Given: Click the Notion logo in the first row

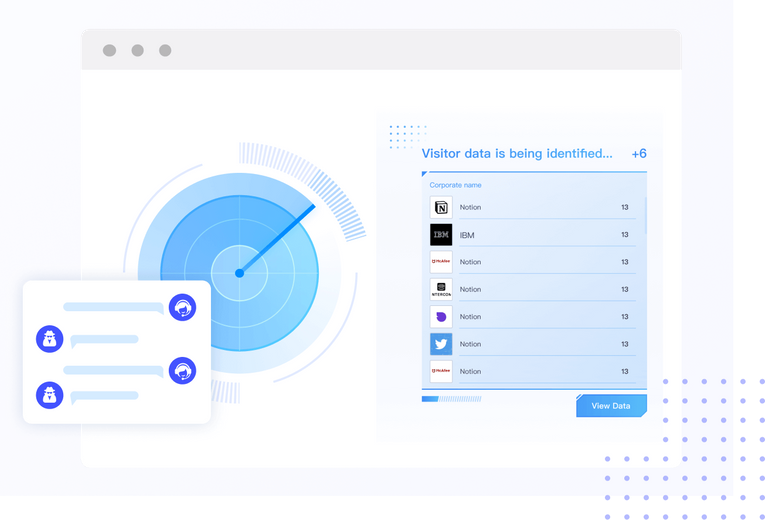Looking at the screenshot, I should (x=441, y=207).
